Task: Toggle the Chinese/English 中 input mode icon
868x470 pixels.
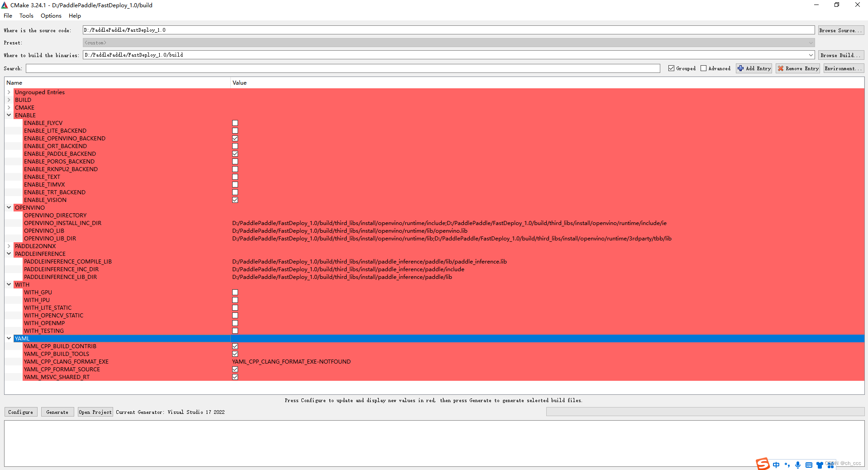Action: [x=777, y=465]
